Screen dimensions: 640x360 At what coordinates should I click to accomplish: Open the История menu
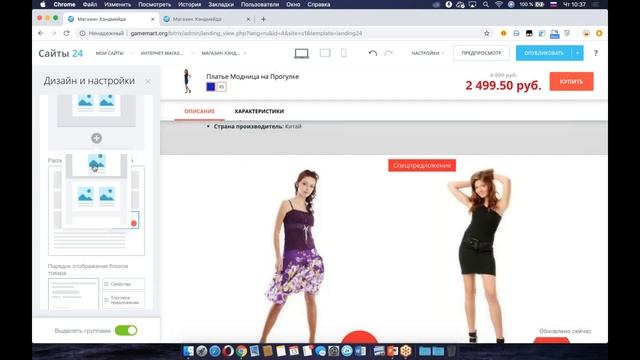189,4
